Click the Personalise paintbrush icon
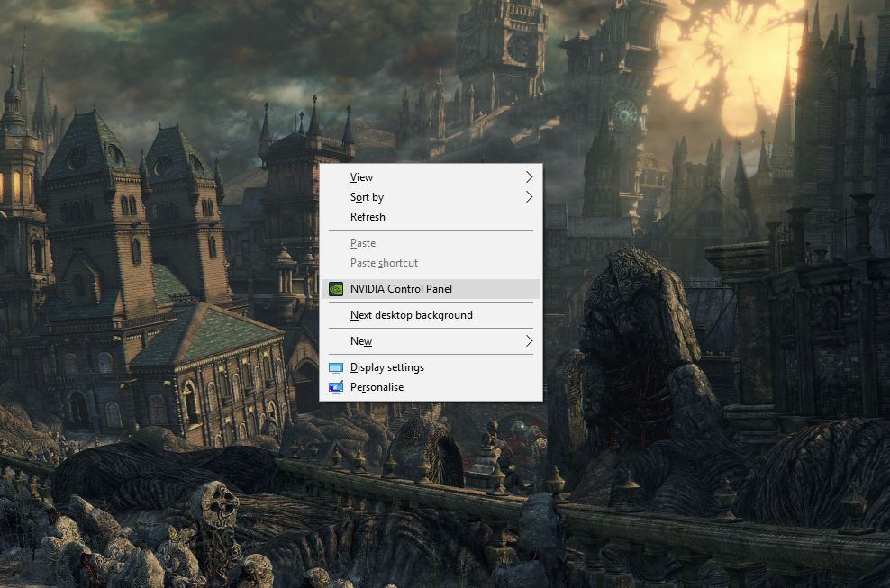890x588 pixels. (336, 387)
